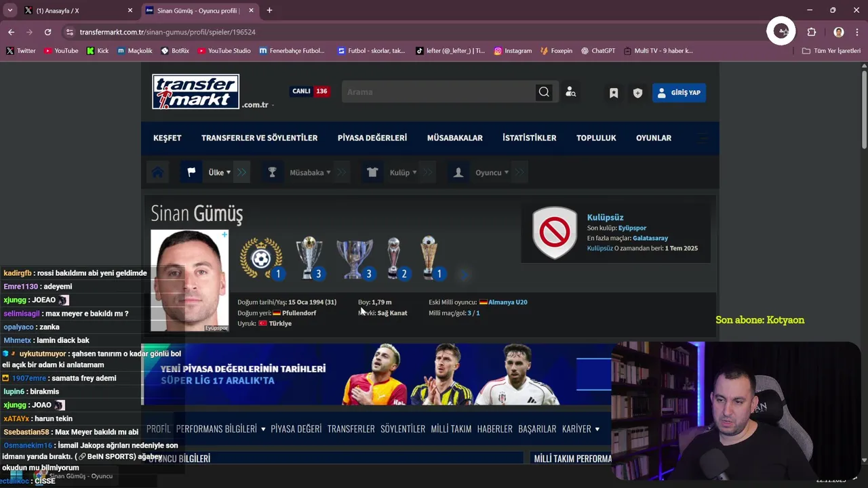Screen dimensions: 868x488
Task: Open the Kick bookmark
Action: pos(98,51)
